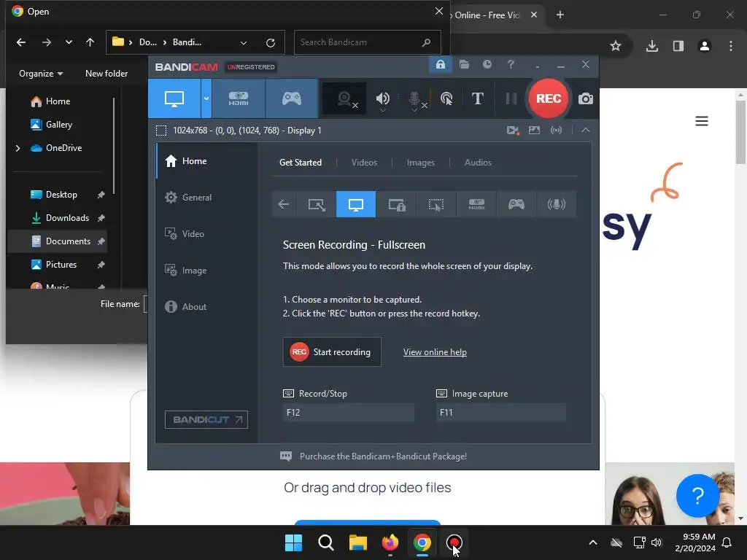Viewport: 747px width, 560px height.
Task: Expand OneDrive tree node
Action: 18,148
